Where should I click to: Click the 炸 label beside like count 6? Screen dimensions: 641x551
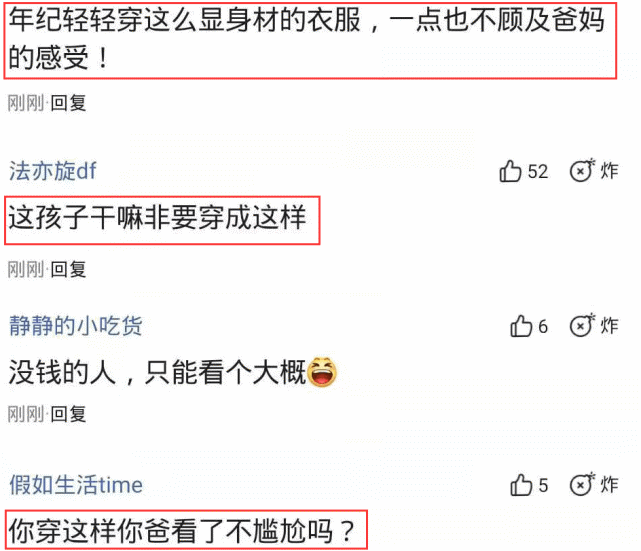coord(610,326)
